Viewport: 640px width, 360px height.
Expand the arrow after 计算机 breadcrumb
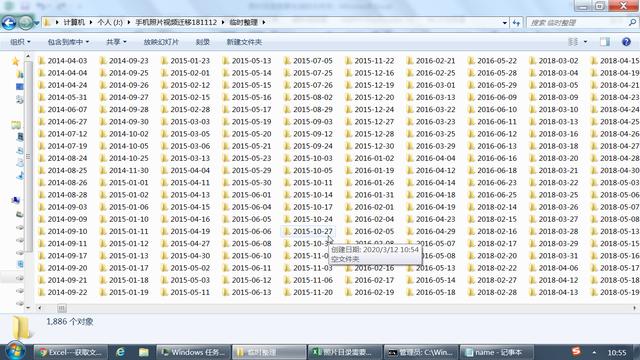pos(91,22)
